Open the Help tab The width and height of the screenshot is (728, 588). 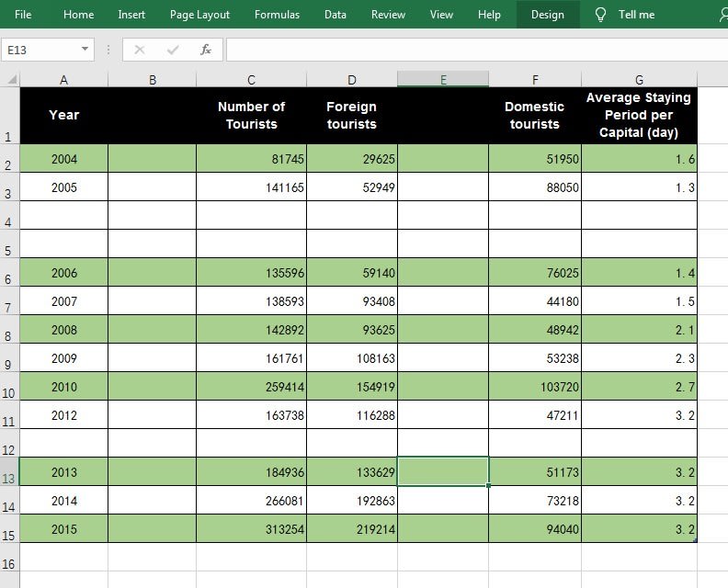coord(489,15)
